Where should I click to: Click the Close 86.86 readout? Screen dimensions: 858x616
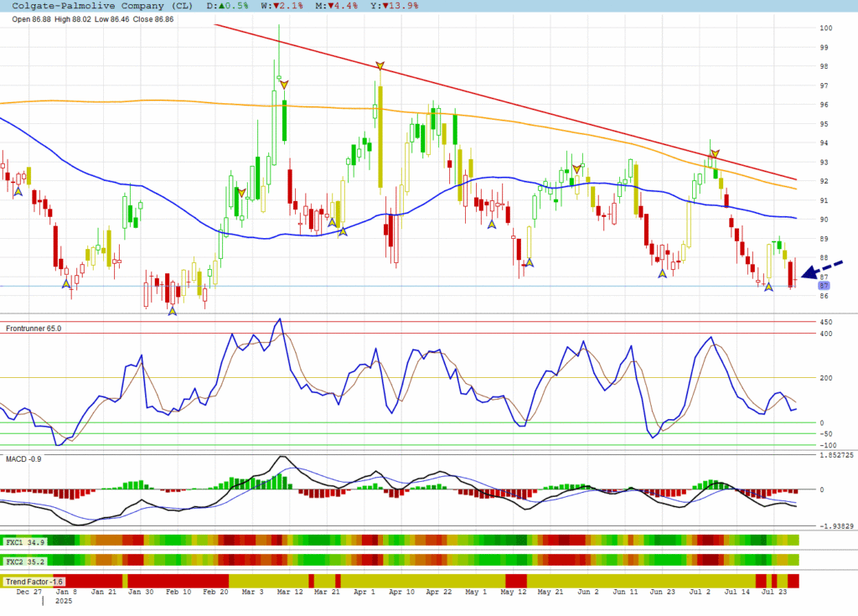tap(153, 19)
